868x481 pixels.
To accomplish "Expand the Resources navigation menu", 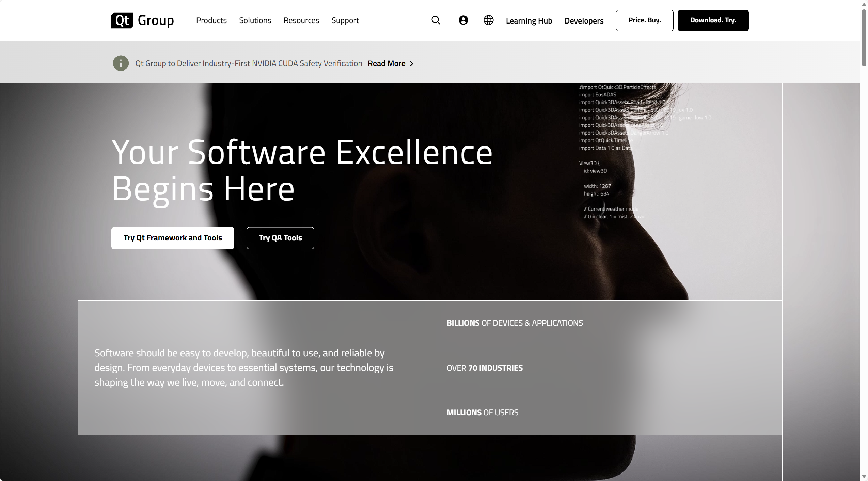I will click(301, 20).
